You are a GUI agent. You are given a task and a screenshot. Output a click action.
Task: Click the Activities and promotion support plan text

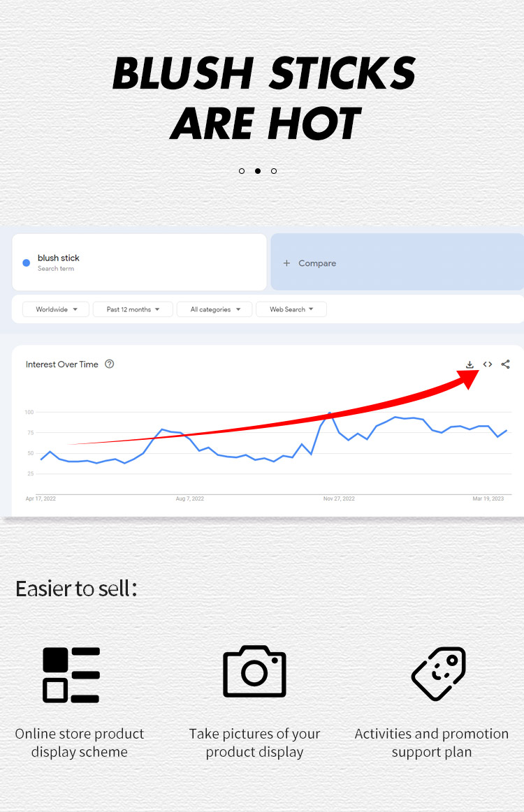431,743
